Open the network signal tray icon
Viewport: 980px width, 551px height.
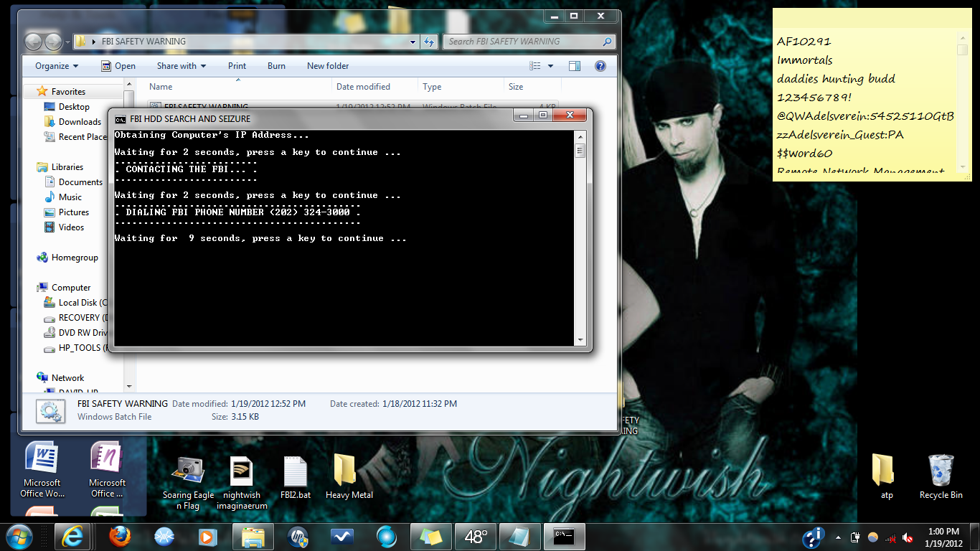890,537
